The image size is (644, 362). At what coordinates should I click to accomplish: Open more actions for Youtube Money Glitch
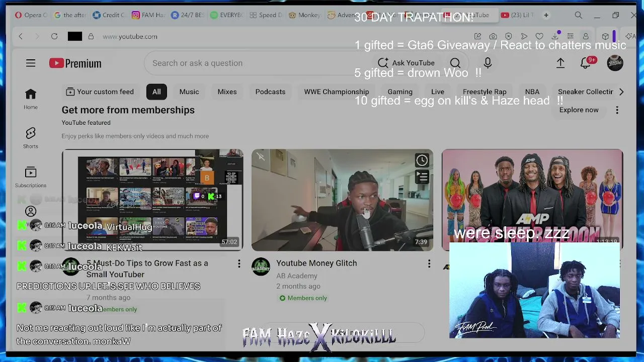(429, 263)
